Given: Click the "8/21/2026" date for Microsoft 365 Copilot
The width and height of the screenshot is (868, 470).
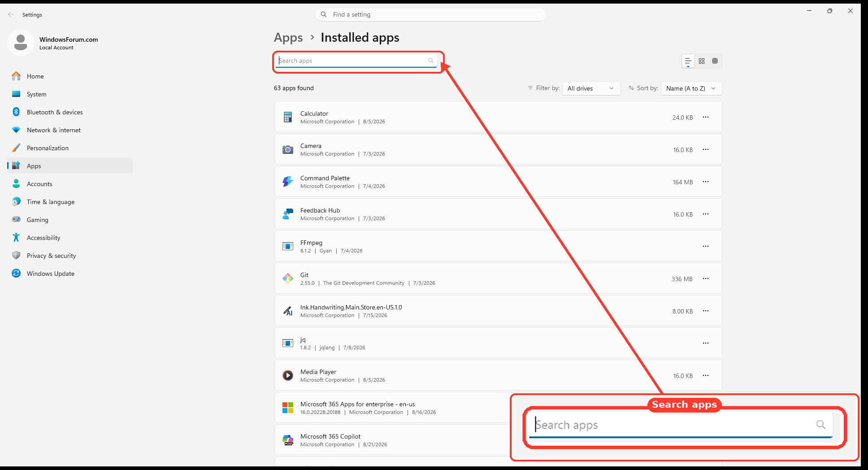Looking at the screenshot, I should (375, 445).
